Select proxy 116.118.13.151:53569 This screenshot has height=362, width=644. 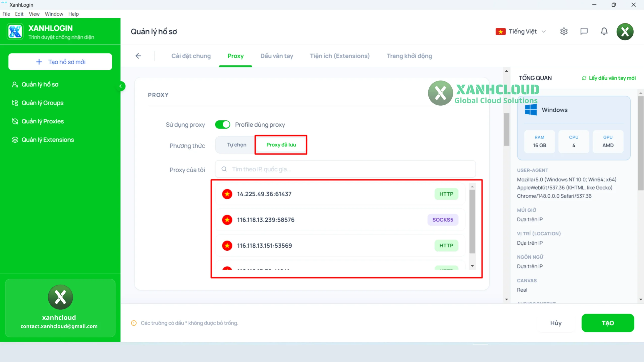pyautogui.click(x=340, y=246)
